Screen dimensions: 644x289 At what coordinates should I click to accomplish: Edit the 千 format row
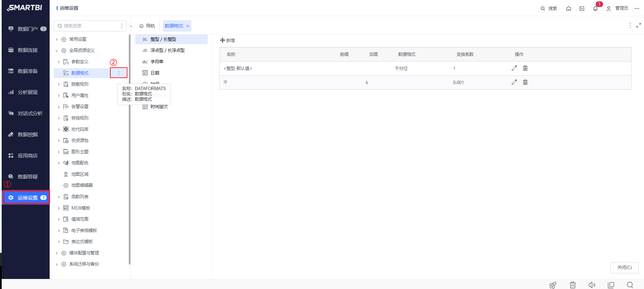coord(514,82)
